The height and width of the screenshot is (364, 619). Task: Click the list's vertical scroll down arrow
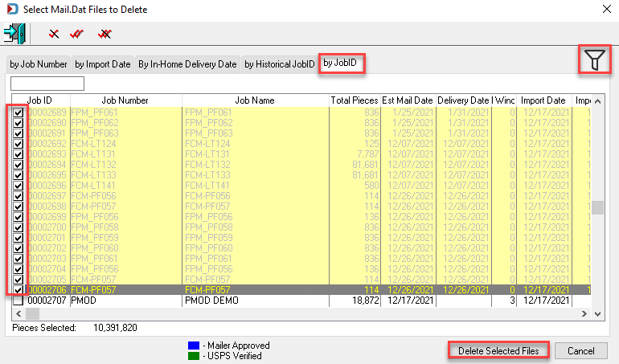point(597,314)
